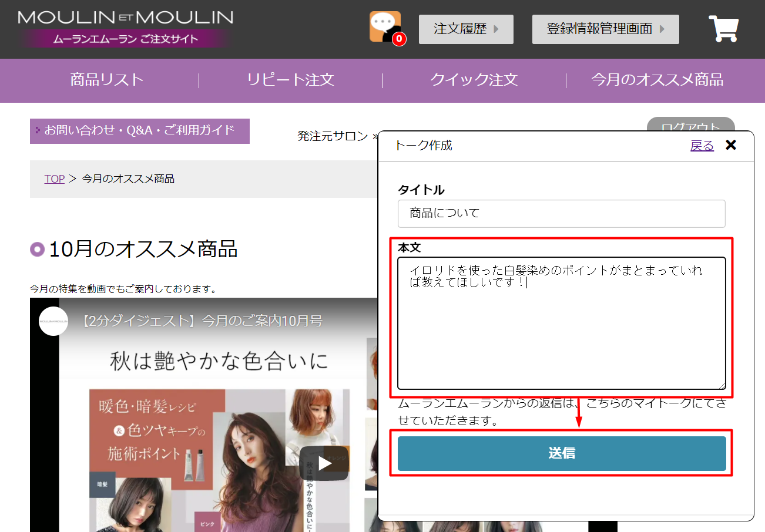Image resolution: width=765 pixels, height=532 pixels.
Task: Click the TOP breadcrumb link
Action: coord(54,179)
